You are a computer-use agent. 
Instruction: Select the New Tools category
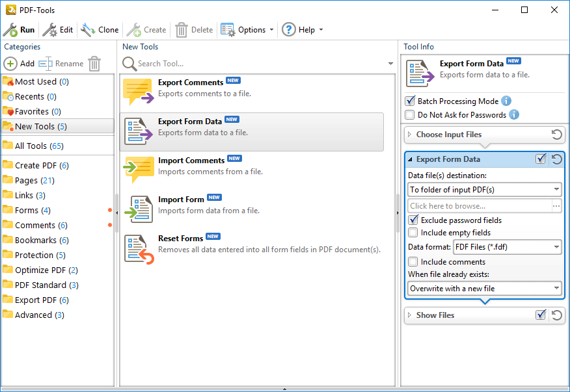tap(57, 126)
